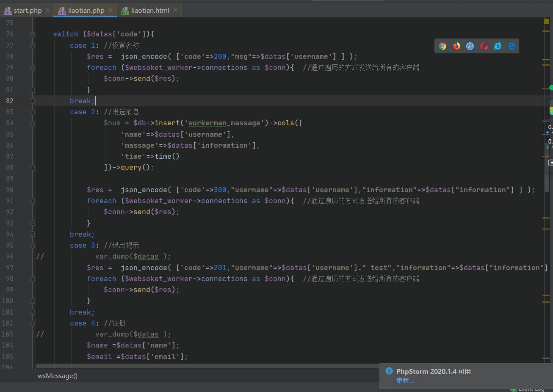The image size is (553, 392).
Task: Switch to the start.php tab
Action: click(28, 10)
